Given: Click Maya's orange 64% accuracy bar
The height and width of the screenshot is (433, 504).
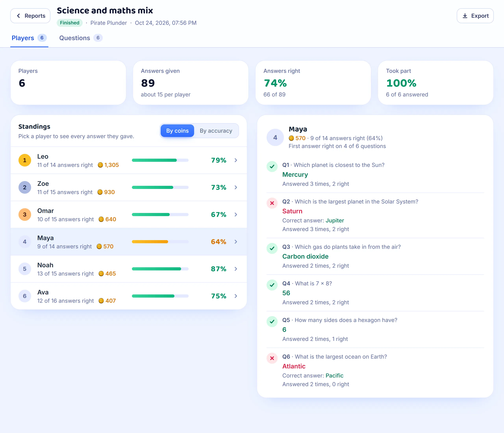Looking at the screenshot, I should pyautogui.click(x=160, y=242).
